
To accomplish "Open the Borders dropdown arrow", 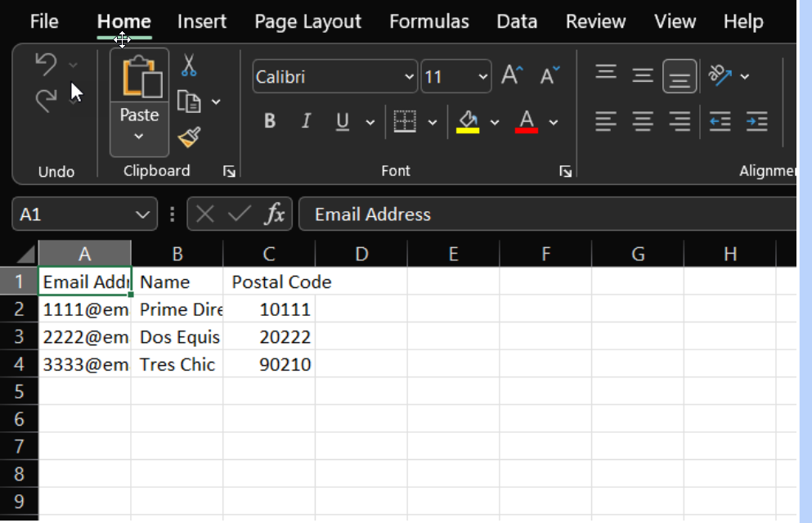I will [x=433, y=120].
